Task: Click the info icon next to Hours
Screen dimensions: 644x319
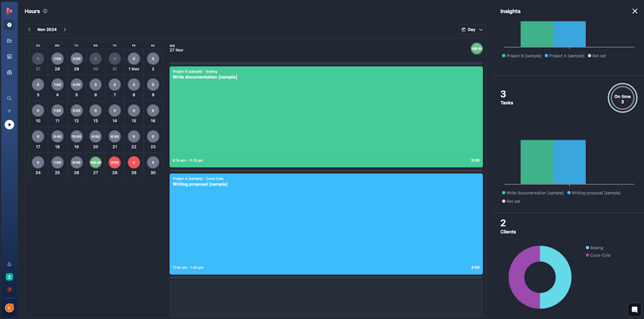Action: pyautogui.click(x=45, y=11)
